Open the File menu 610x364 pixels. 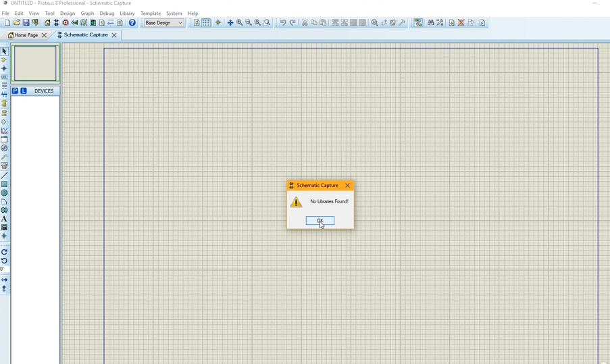coord(5,14)
